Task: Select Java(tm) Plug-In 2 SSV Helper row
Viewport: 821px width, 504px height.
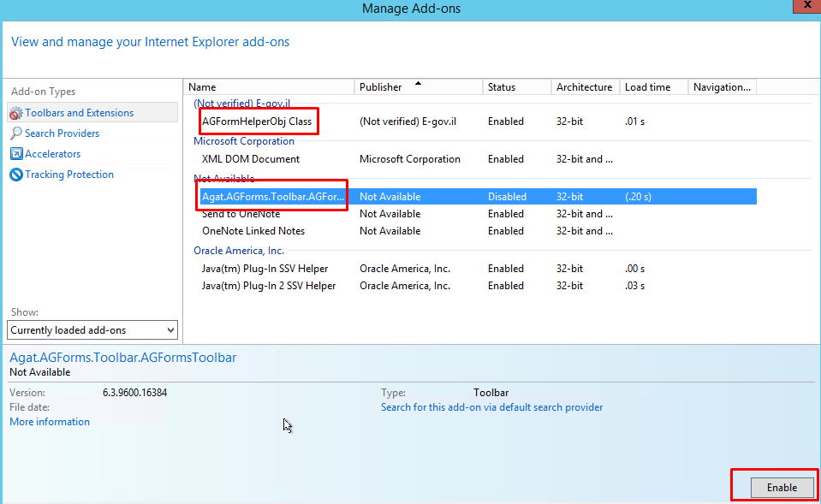Action: pyautogui.click(x=478, y=286)
